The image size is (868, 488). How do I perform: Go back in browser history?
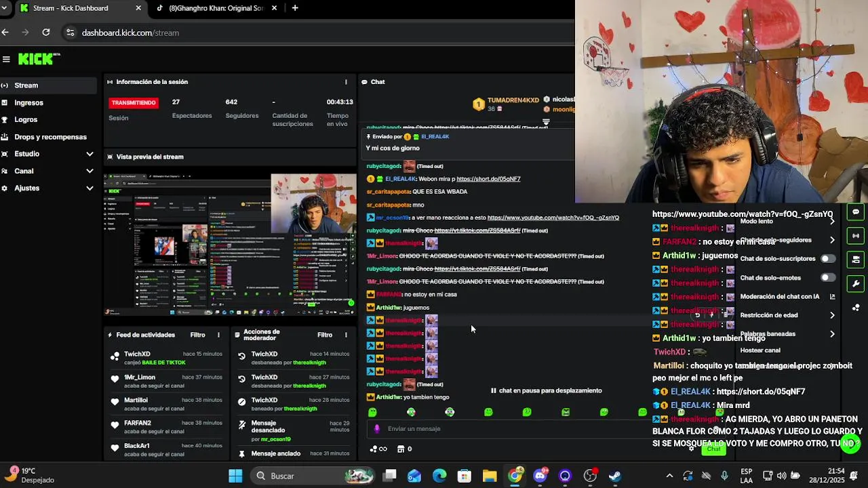point(5,33)
